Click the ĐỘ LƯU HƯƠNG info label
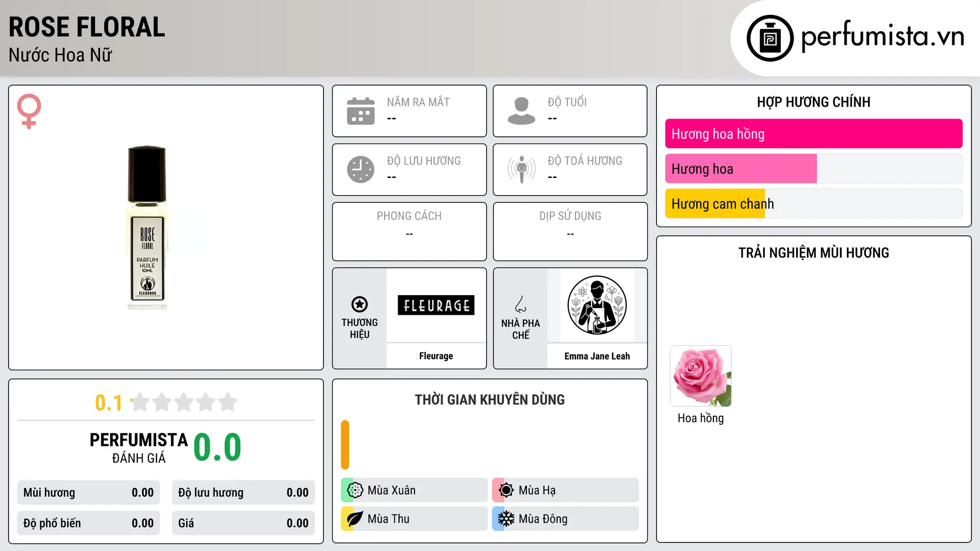The width and height of the screenshot is (980, 551). 424,161
